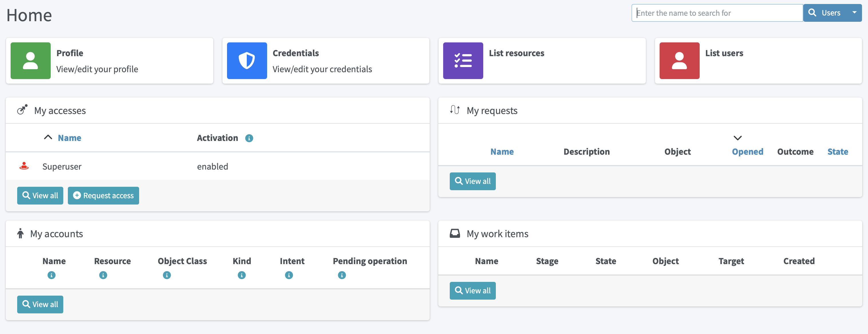Click the green Profile user icon

coord(30,61)
